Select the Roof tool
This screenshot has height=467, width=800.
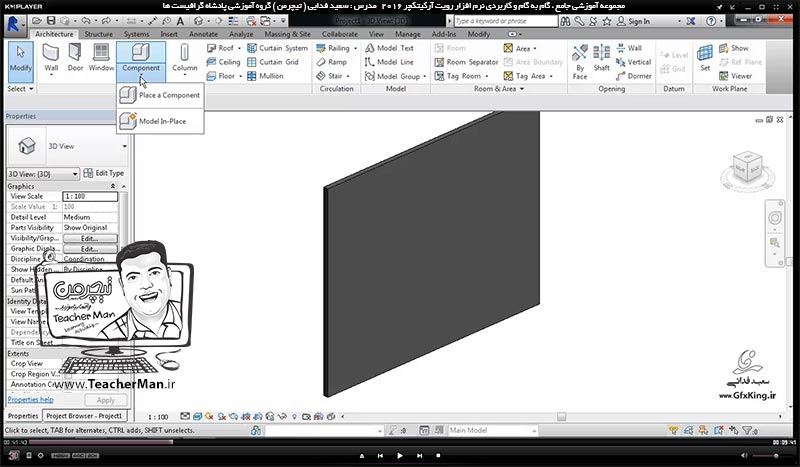point(221,48)
